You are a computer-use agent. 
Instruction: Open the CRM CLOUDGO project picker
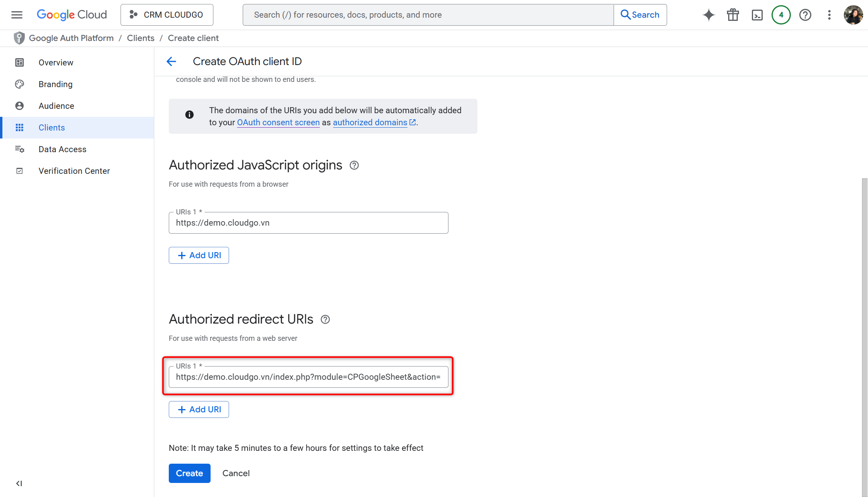(x=167, y=14)
